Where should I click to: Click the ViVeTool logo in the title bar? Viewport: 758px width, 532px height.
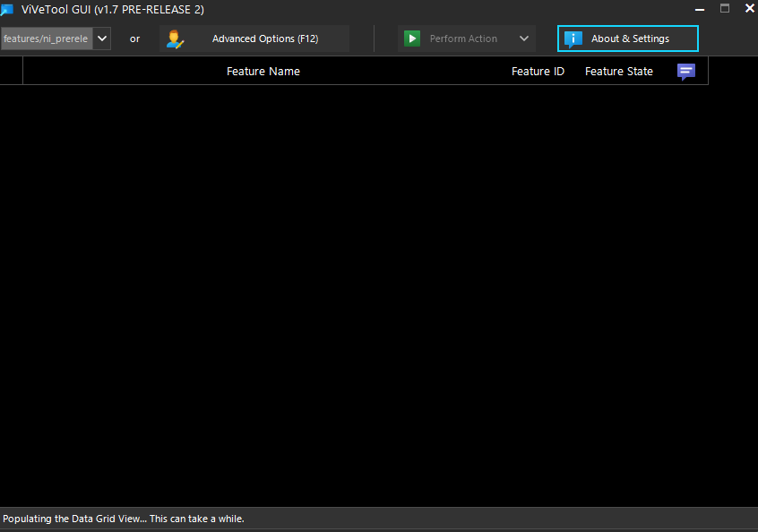(9, 9)
